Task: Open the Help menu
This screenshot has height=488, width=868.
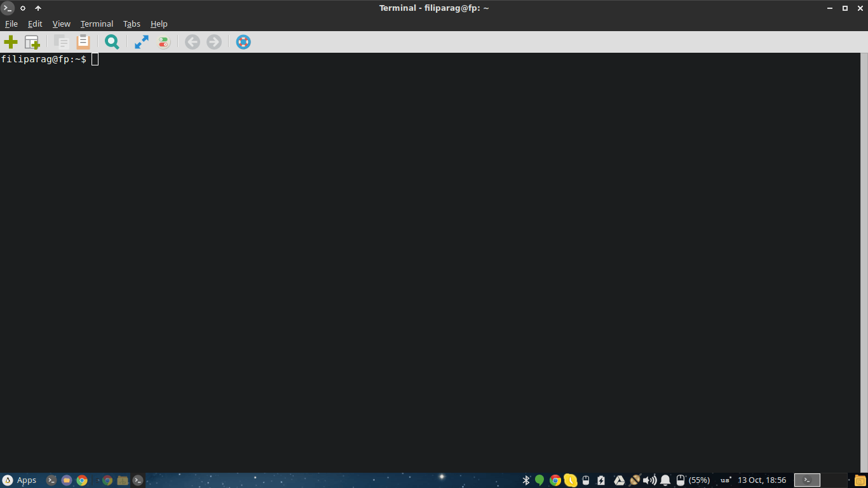Action: pyautogui.click(x=159, y=24)
